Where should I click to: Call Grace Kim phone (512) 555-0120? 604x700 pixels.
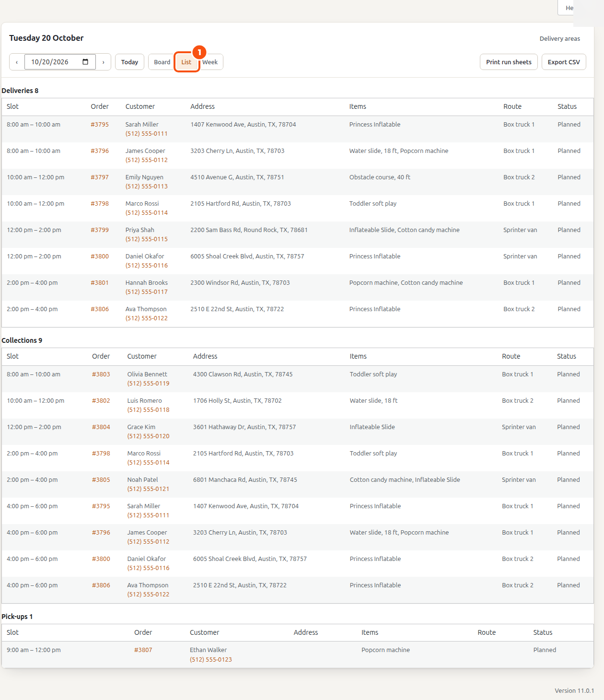(x=148, y=436)
